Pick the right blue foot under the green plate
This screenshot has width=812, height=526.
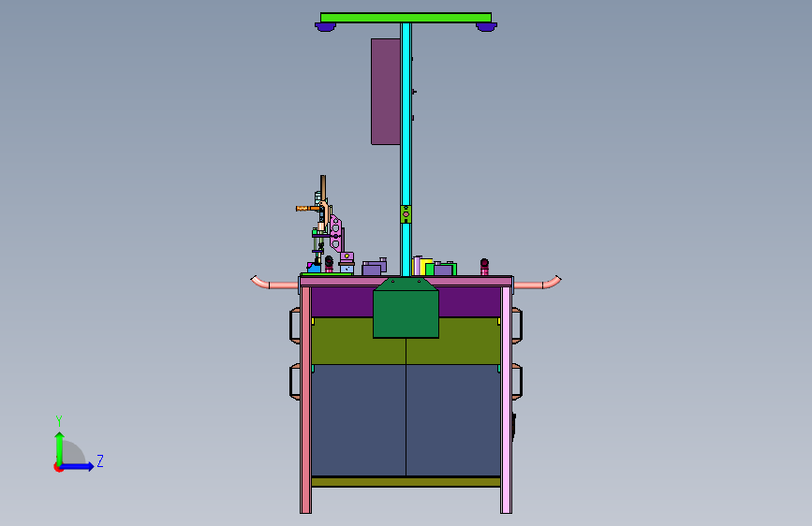pos(486,26)
